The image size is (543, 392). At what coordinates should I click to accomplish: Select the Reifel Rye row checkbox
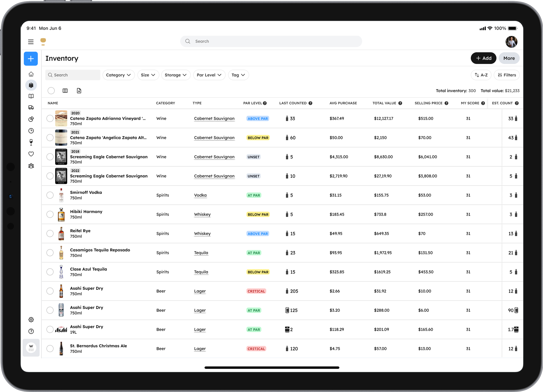[x=50, y=234]
